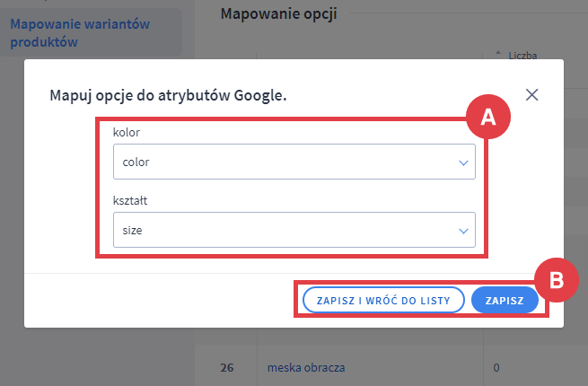This screenshot has height=386, width=588.
Task: Open the 'meska obracza' option link
Action: pyautogui.click(x=306, y=367)
